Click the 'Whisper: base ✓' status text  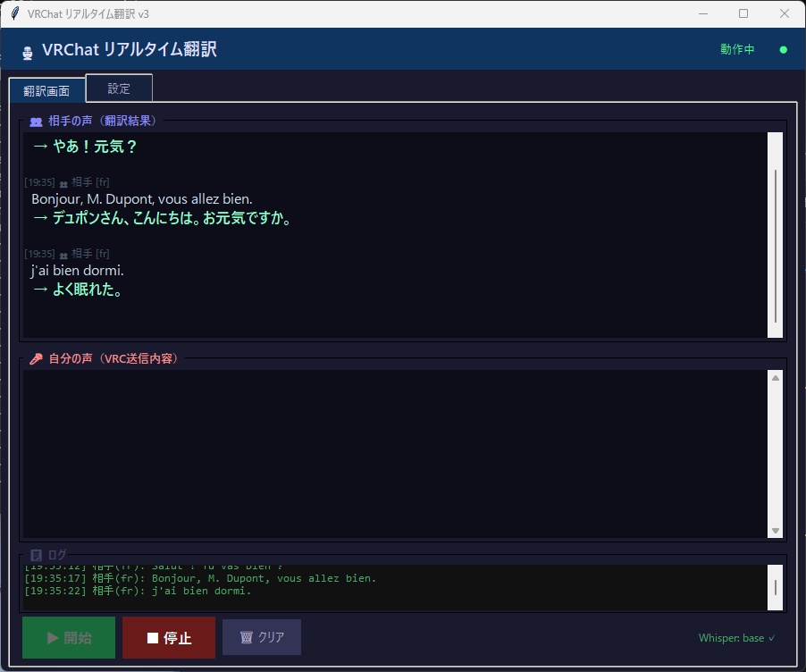[x=736, y=638]
